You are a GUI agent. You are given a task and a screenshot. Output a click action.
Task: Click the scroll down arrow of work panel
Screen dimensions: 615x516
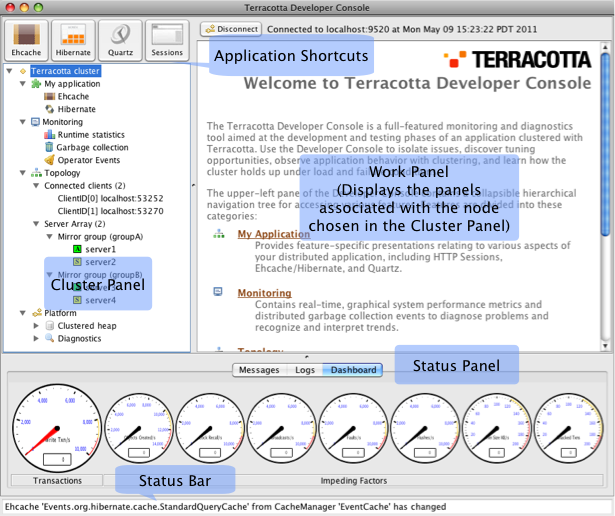click(x=605, y=346)
